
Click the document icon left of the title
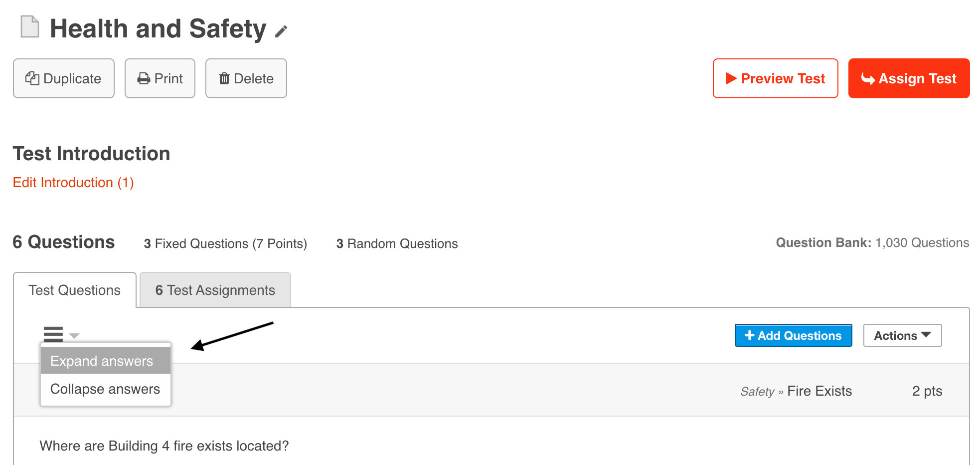(x=29, y=27)
